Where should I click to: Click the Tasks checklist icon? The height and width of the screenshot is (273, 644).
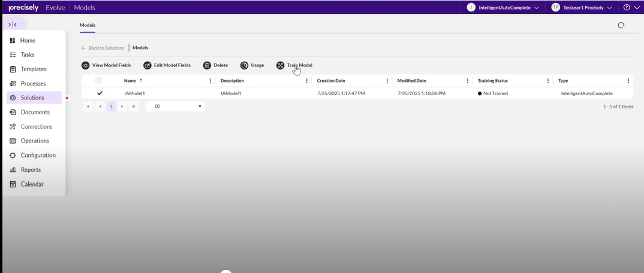pyautogui.click(x=13, y=54)
